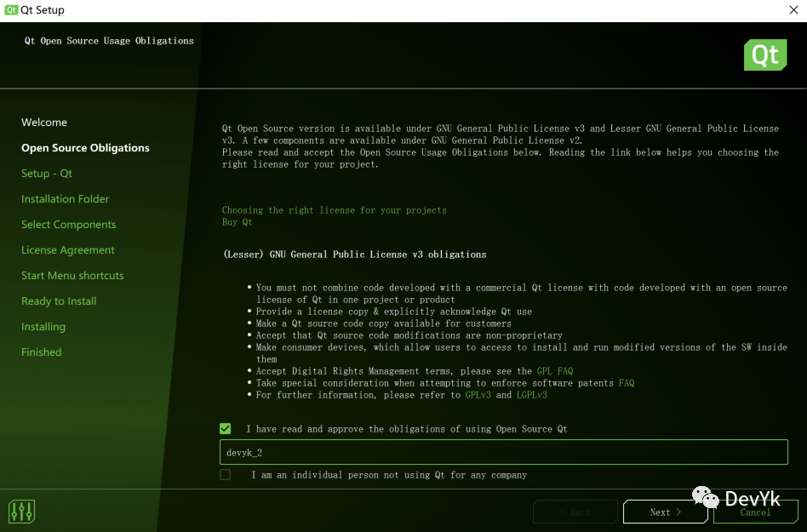Select the Select Components step
This screenshot has width=807, height=532.
69,225
